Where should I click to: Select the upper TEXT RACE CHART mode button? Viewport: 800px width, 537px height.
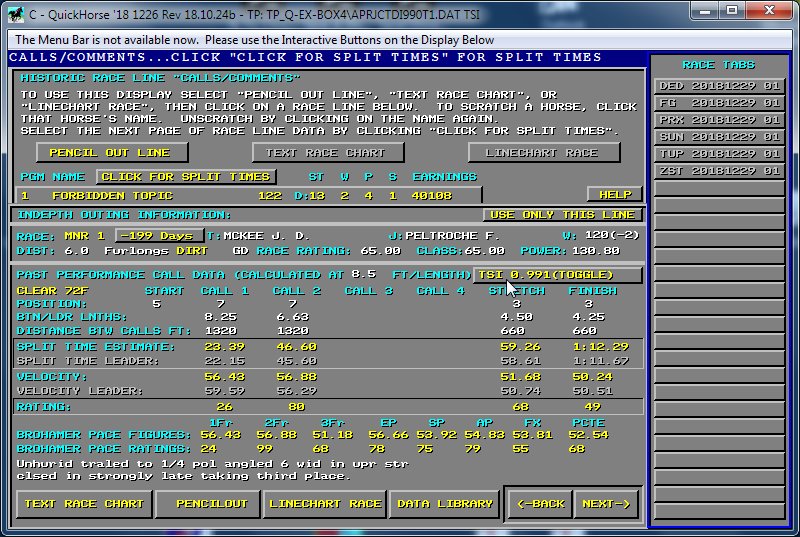click(x=328, y=152)
